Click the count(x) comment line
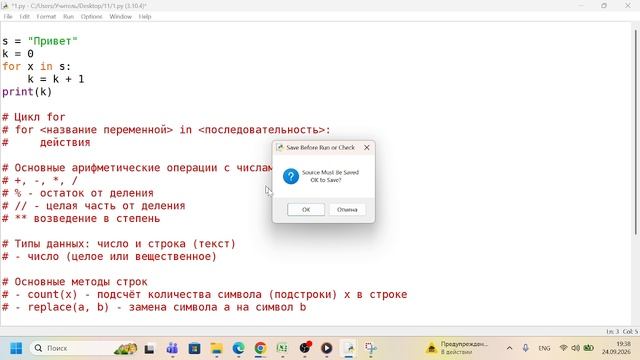Screen dimensions: 640x360 [204, 294]
